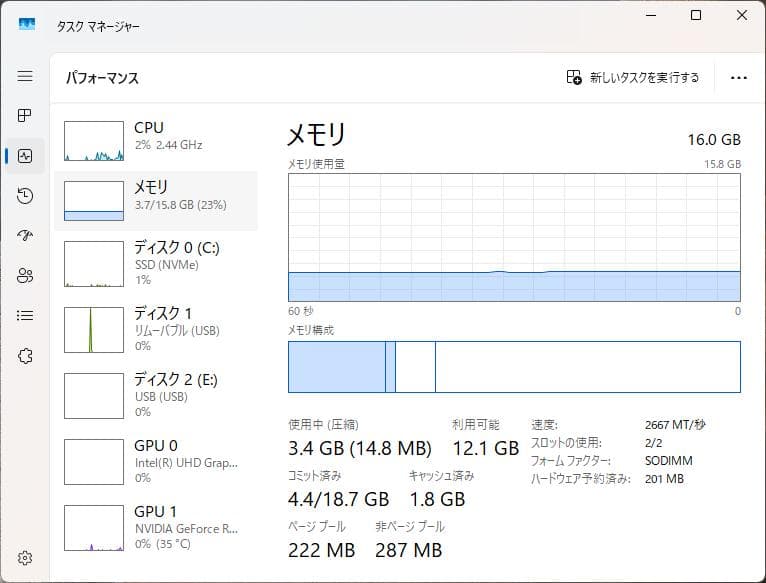Maximize the Task Manager window
The image size is (766, 583).
[696, 15]
